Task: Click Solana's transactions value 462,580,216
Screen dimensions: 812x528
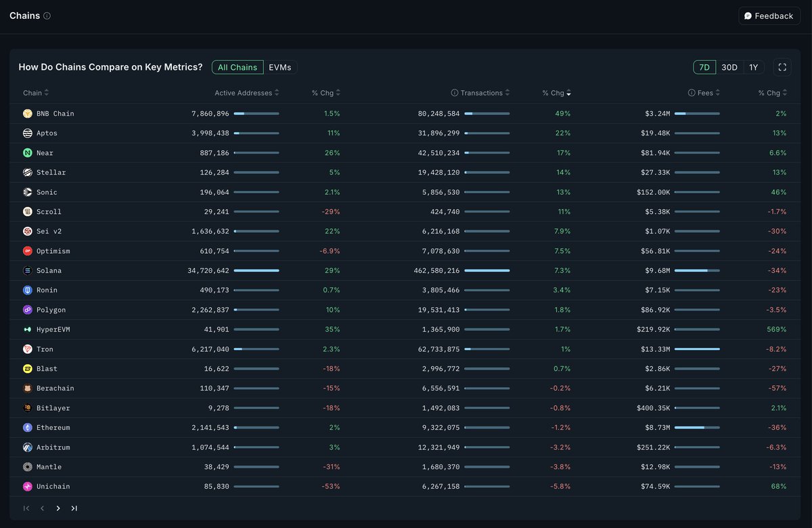Action: (437, 271)
